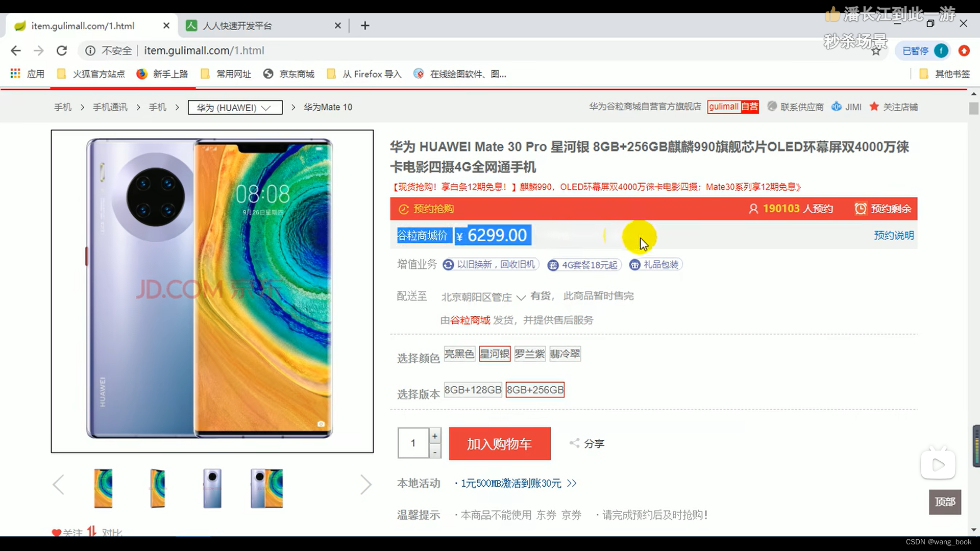The height and width of the screenshot is (551, 980).
Task: Expand the 华为 (HUAWEI) brand dropdown
Action: [x=235, y=108]
